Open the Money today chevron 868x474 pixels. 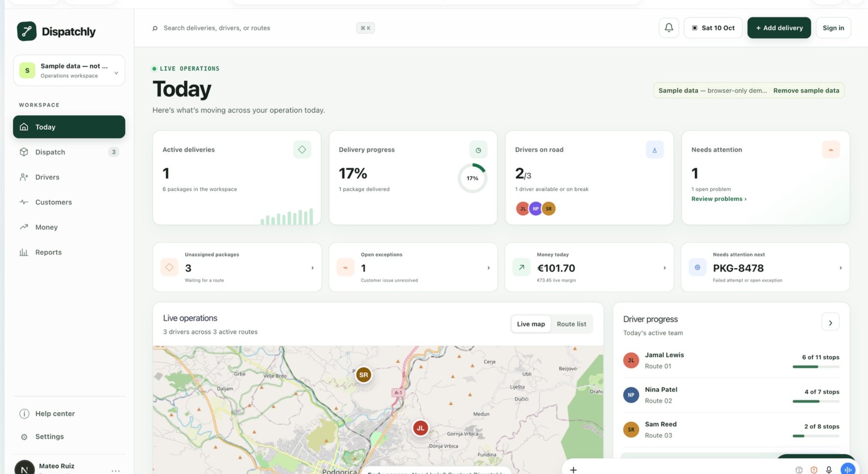(665, 268)
